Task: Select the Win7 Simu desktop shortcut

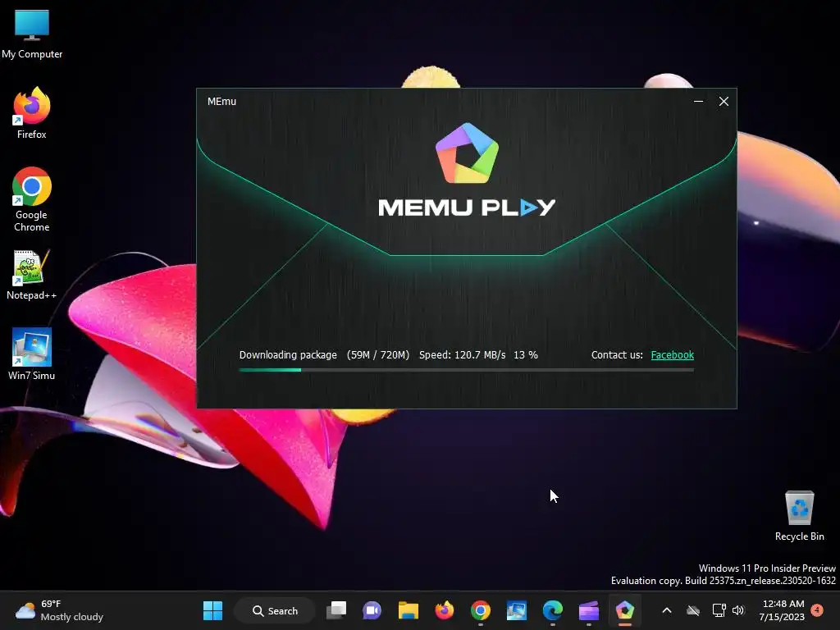Action: 32,354
